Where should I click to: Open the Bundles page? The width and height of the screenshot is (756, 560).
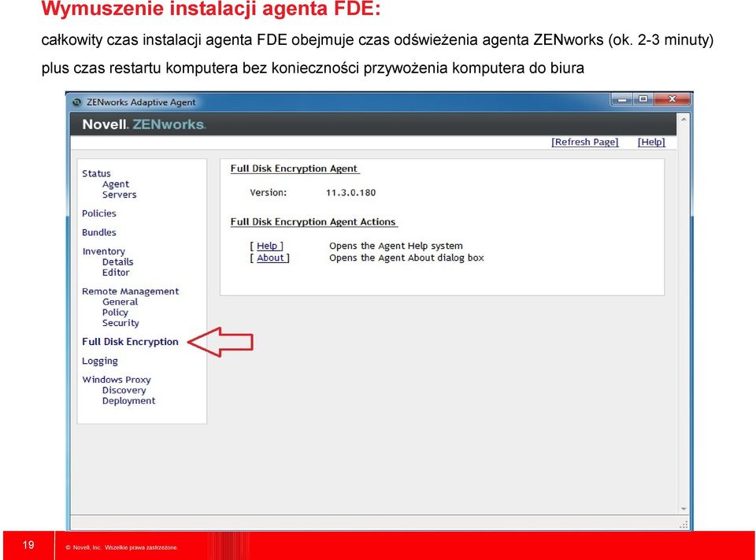(99, 232)
